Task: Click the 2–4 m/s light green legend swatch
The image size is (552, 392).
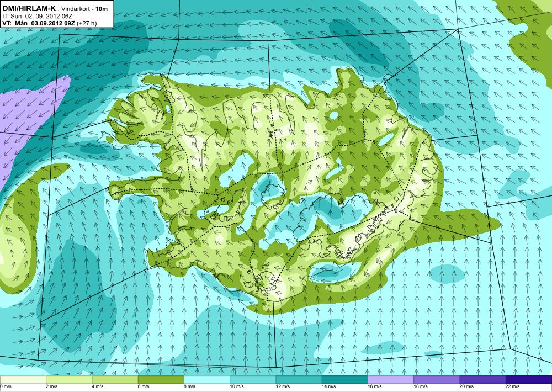Action: tap(69, 380)
